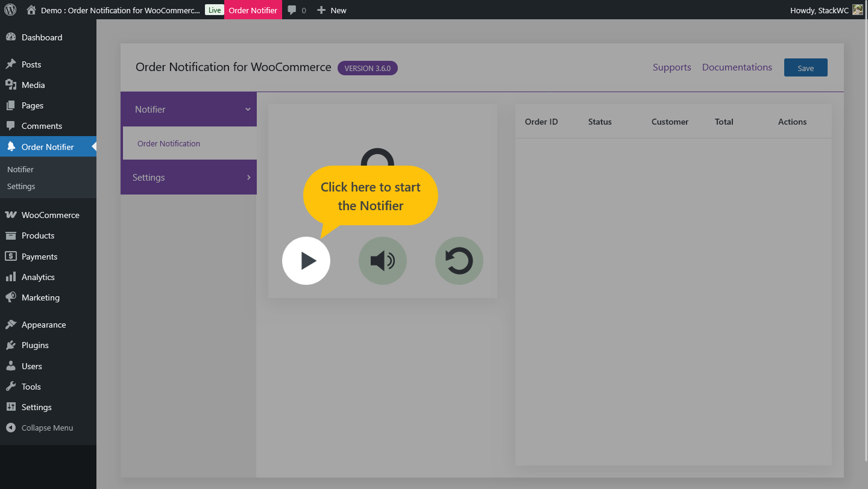The image size is (868, 489).
Task: Open the Order Notifier admin bar menu
Action: tap(253, 10)
